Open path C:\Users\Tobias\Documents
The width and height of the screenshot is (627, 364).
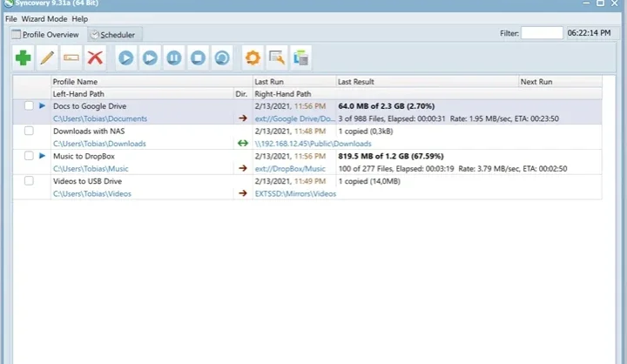pyautogui.click(x=100, y=118)
